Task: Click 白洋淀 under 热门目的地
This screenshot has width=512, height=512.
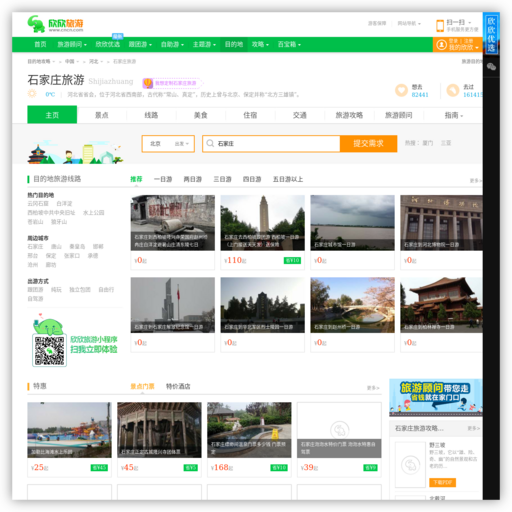Action: 64,204
